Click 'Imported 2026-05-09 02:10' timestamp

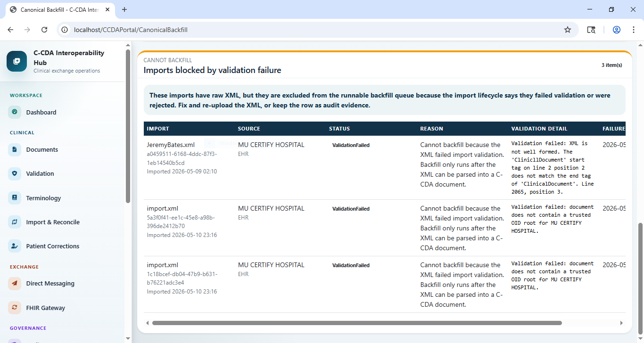(182, 171)
